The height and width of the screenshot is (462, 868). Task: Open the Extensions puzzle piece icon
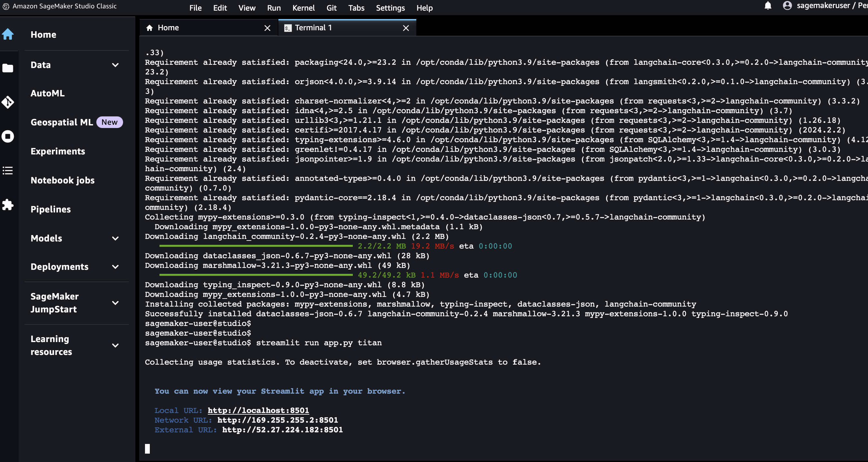(x=8, y=205)
